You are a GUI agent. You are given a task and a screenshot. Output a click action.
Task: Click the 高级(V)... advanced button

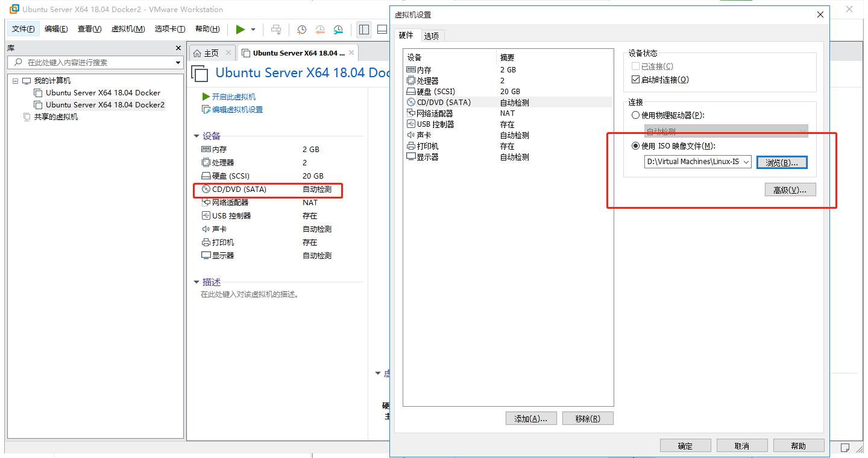(790, 190)
